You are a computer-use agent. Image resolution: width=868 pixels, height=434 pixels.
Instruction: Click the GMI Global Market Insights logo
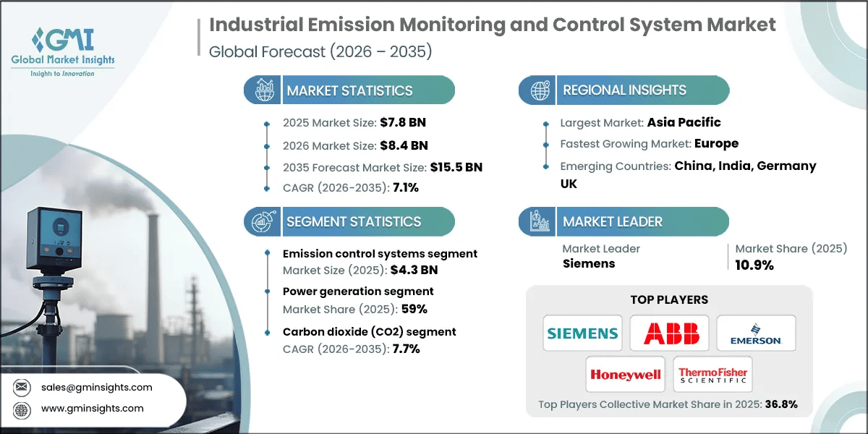[62, 51]
